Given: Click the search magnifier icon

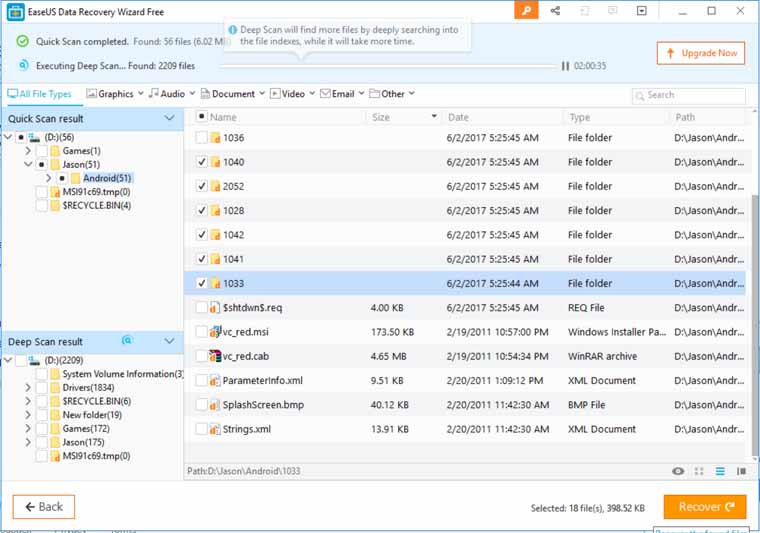Looking at the screenshot, I should point(640,95).
